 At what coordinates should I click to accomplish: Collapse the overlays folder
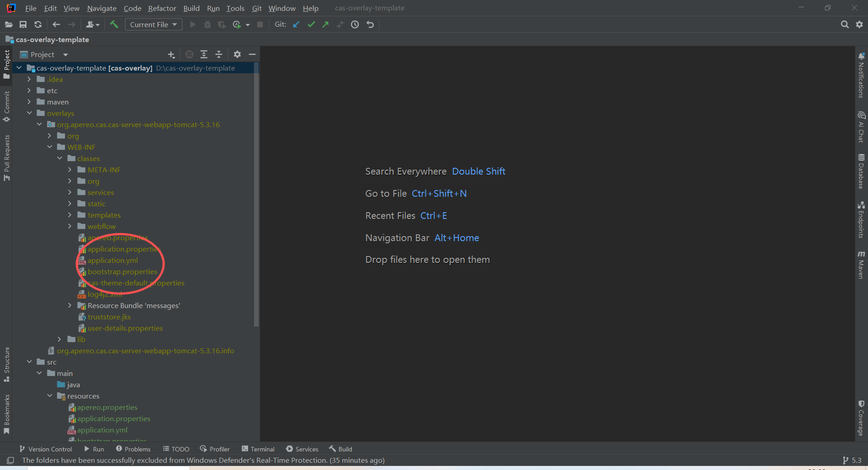tap(29, 113)
